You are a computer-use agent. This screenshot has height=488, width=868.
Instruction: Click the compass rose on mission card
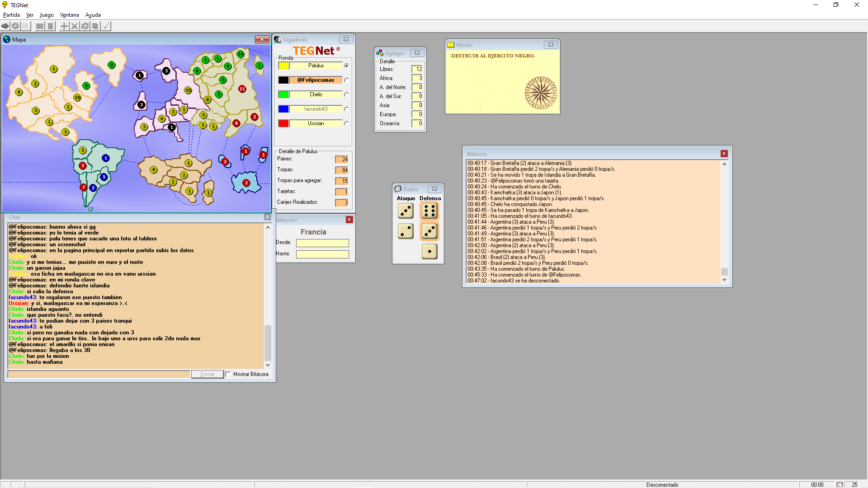tap(540, 93)
